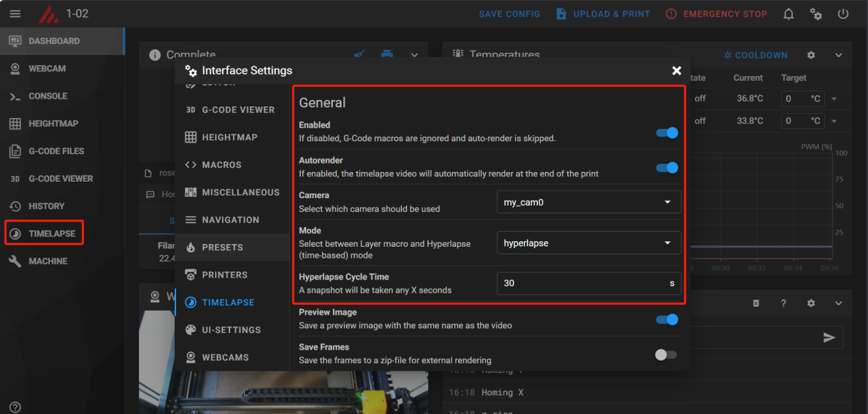This screenshot has height=414, width=868.
Task: Click the Upload & Print file icon
Action: (561, 14)
